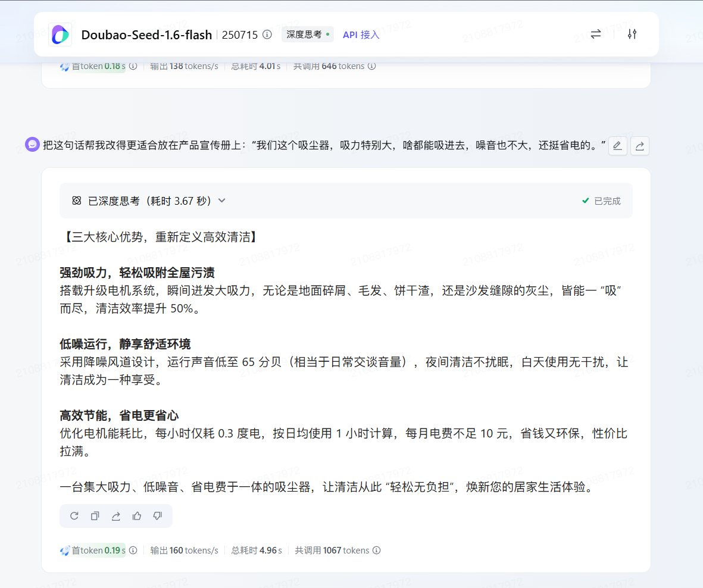The width and height of the screenshot is (703, 588).
Task: Copy the response text
Action: pos(95,516)
